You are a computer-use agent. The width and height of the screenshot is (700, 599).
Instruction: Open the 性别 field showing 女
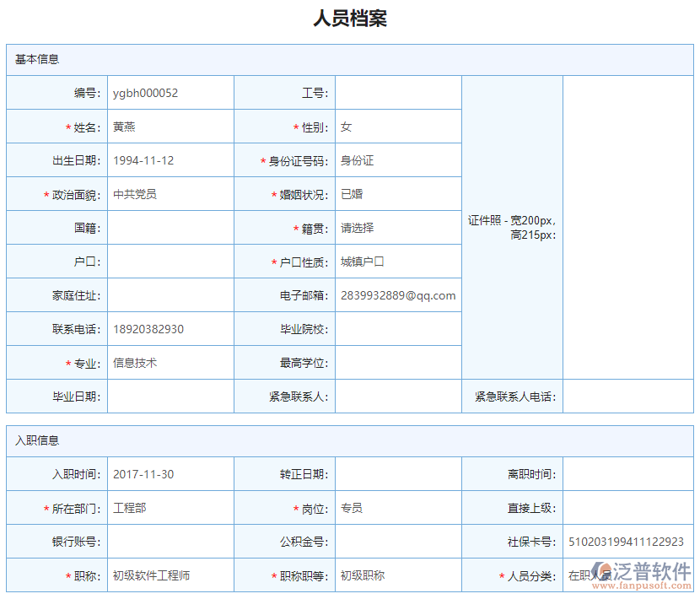click(396, 126)
